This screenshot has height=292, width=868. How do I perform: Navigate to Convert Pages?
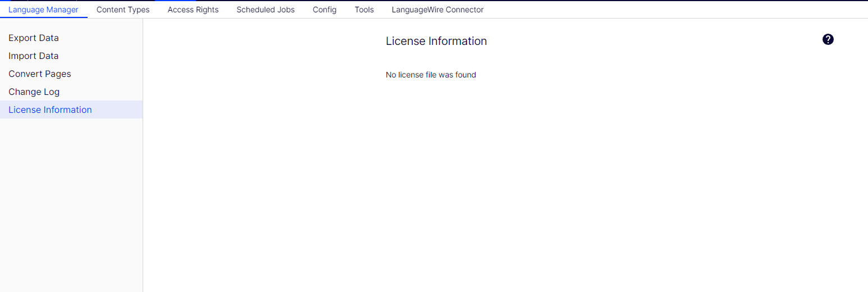[40, 74]
